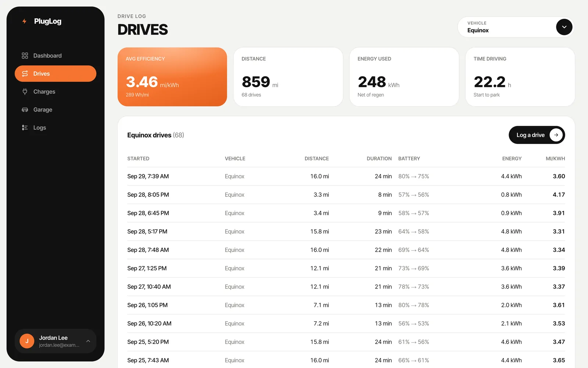Viewport: 588px width, 368px height.
Task: Open the Sep 26, 1:05 PM drive
Action: (x=346, y=305)
